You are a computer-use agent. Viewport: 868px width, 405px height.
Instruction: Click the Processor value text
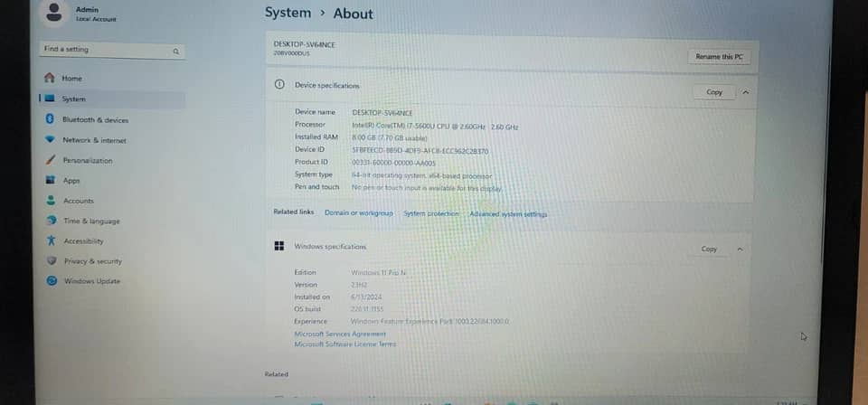(435, 127)
